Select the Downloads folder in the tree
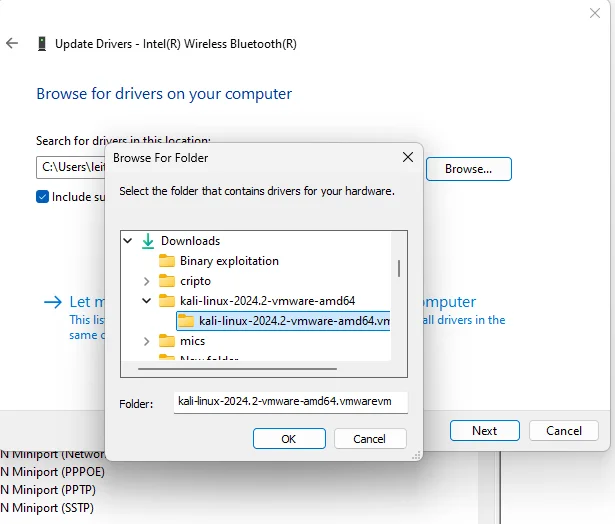 pyautogui.click(x=191, y=241)
